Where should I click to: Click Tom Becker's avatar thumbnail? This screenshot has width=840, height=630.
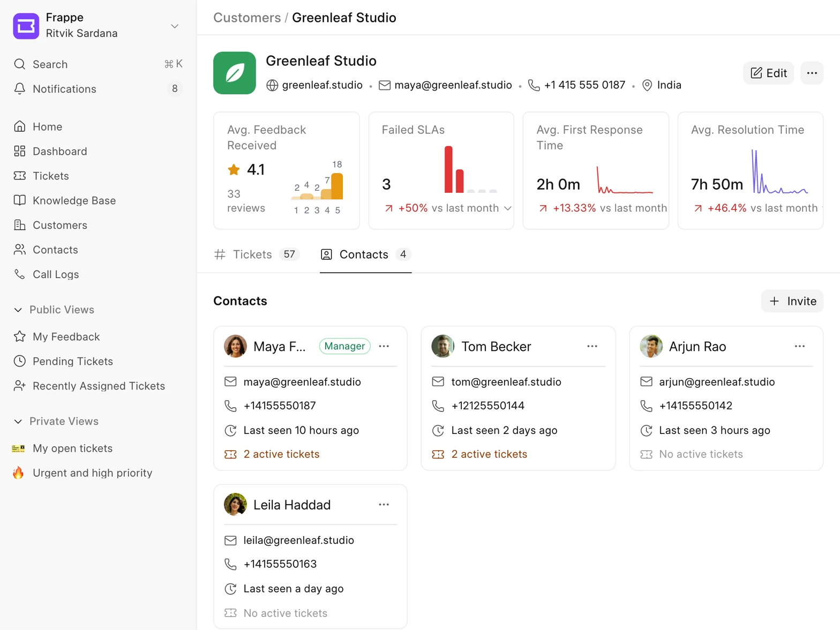click(x=443, y=346)
